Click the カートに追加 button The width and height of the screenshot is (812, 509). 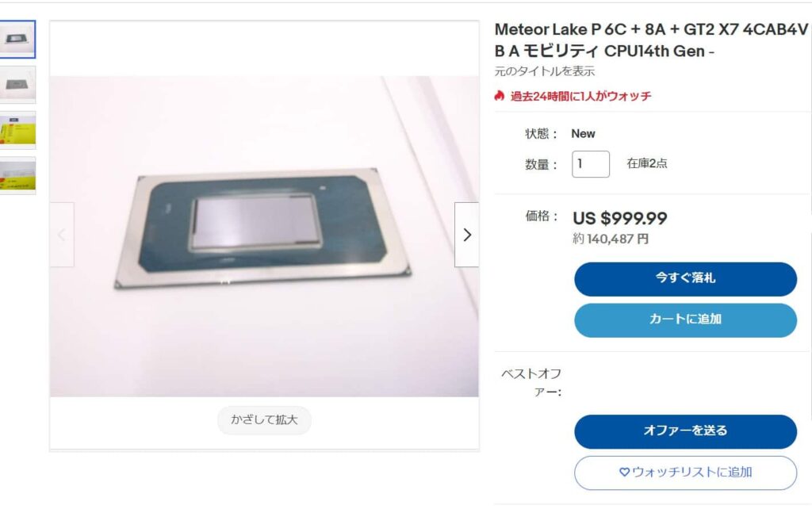pyautogui.click(x=685, y=320)
